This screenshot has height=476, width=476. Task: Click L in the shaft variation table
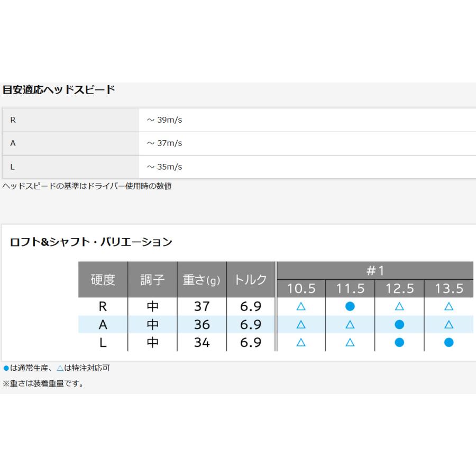click(103, 343)
